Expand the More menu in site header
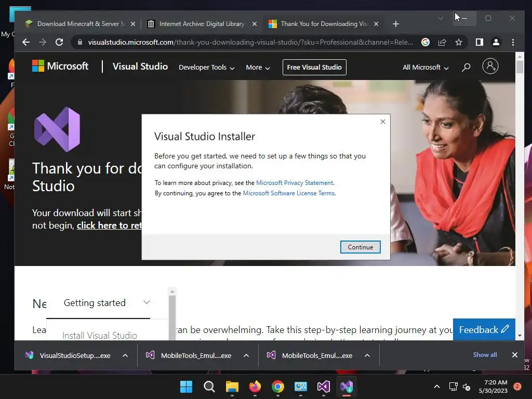 click(x=258, y=67)
